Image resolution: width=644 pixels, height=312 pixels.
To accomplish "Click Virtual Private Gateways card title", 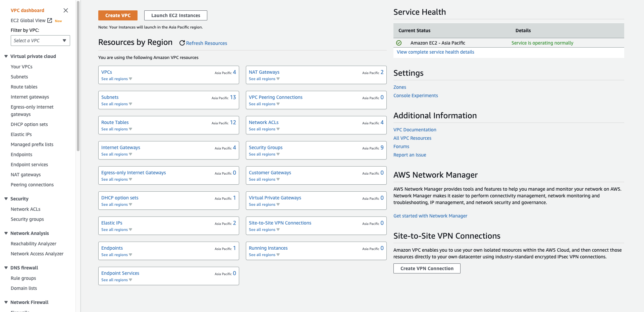I will click(x=275, y=198).
